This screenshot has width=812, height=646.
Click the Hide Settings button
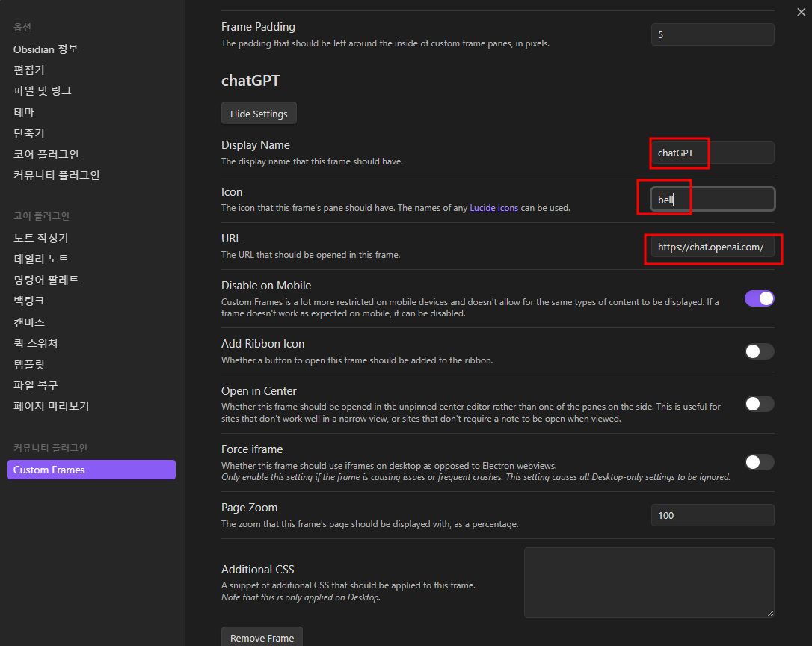[259, 114]
